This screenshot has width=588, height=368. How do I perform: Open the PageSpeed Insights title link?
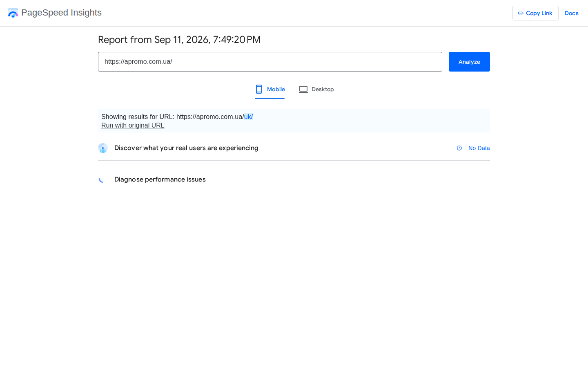(x=61, y=13)
